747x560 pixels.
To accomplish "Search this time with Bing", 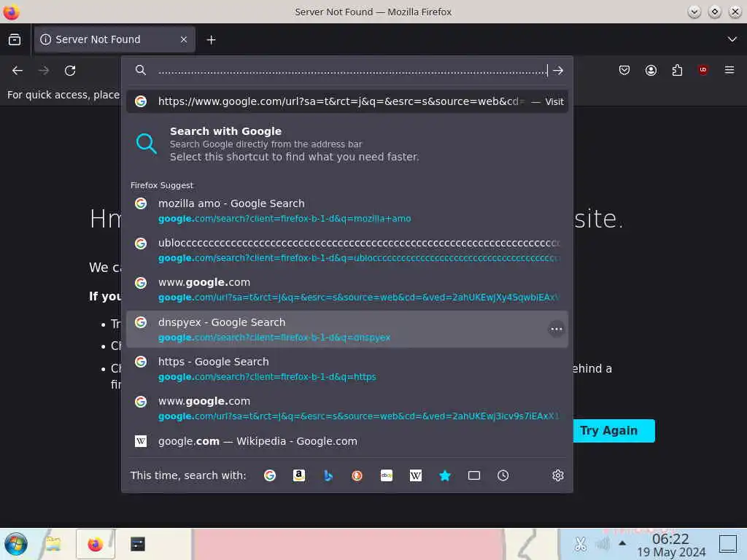I will [x=328, y=475].
